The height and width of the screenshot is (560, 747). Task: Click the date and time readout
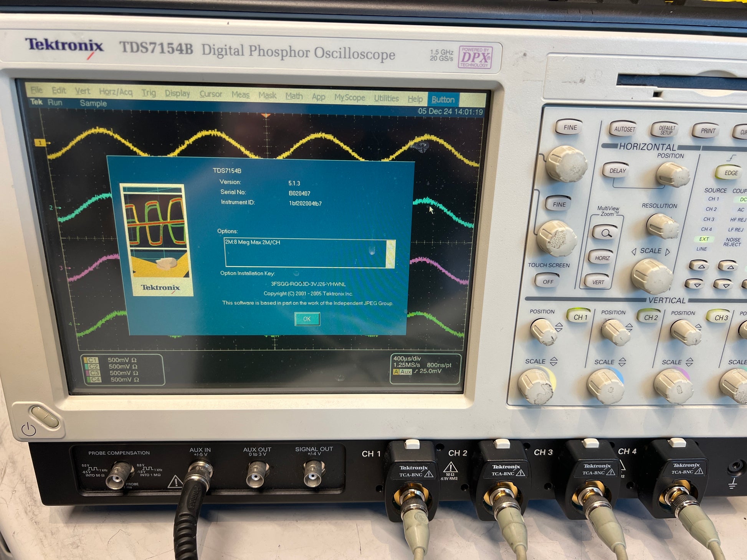click(450, 112)
